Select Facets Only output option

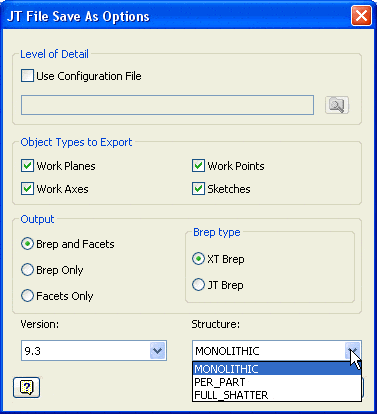point(27,296)
